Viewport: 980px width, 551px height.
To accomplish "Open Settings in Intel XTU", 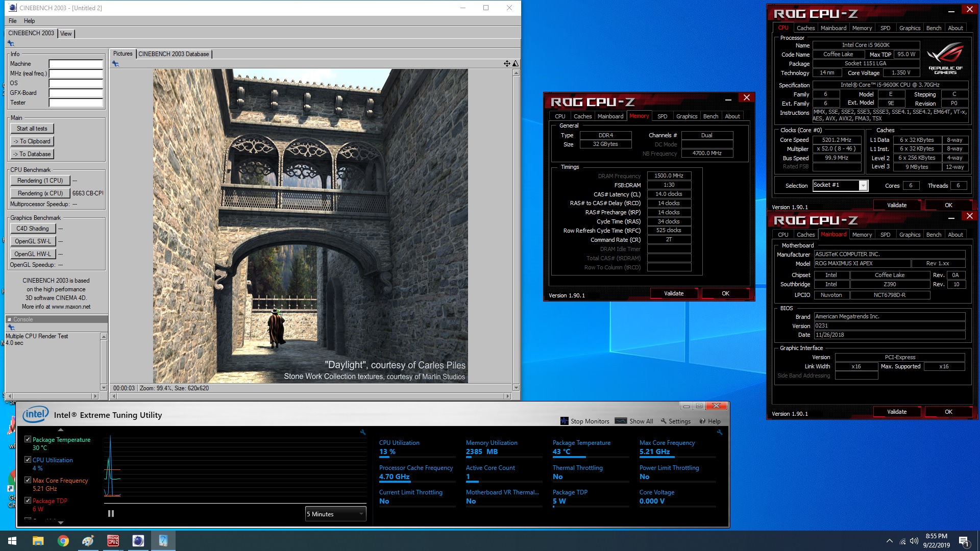I will (675, 421).
